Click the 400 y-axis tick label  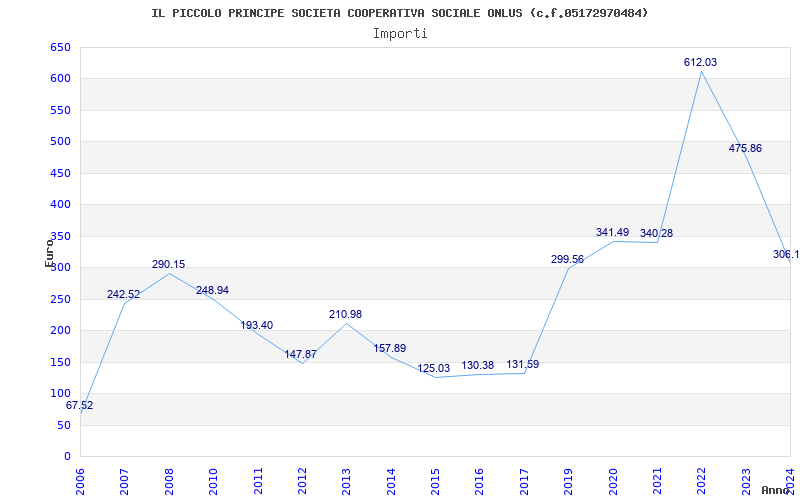[x=60, y=205]
